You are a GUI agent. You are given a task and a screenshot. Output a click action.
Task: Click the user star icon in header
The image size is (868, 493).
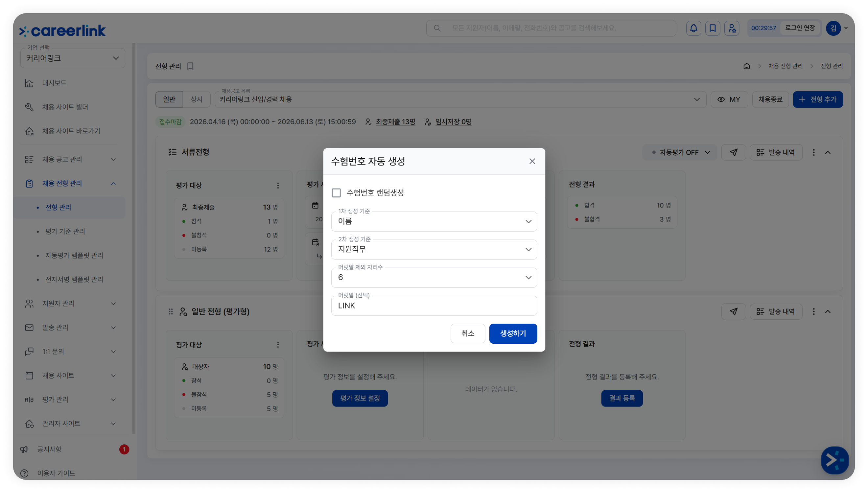point(732,28)
